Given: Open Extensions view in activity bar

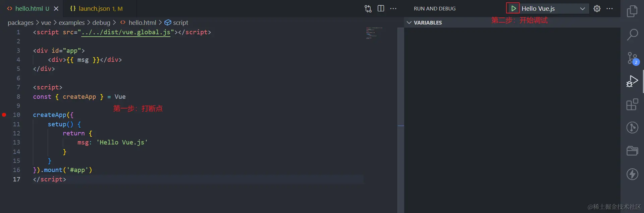Looking at the screenshot, I should 632,104.
